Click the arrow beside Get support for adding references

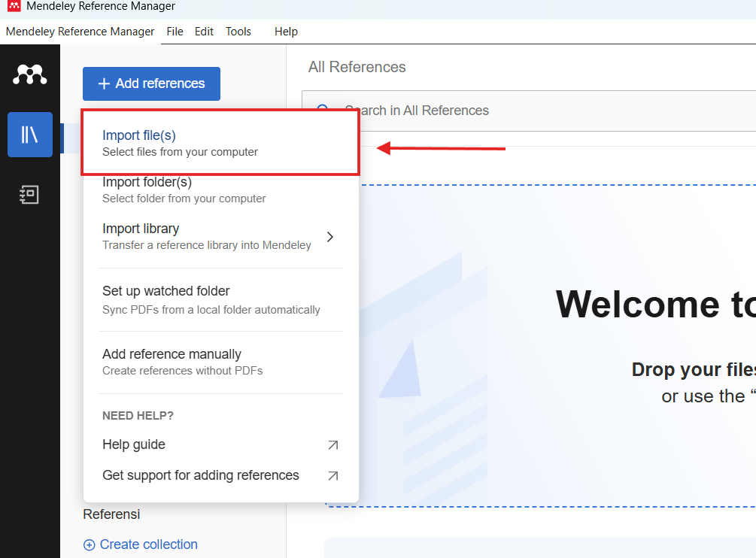332,475
